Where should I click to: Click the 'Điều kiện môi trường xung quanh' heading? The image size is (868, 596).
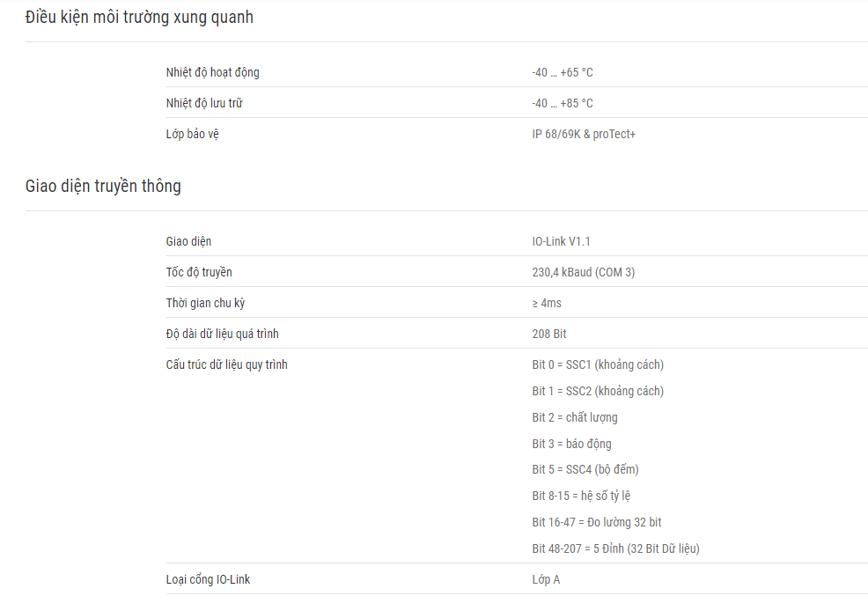[139, 17]
